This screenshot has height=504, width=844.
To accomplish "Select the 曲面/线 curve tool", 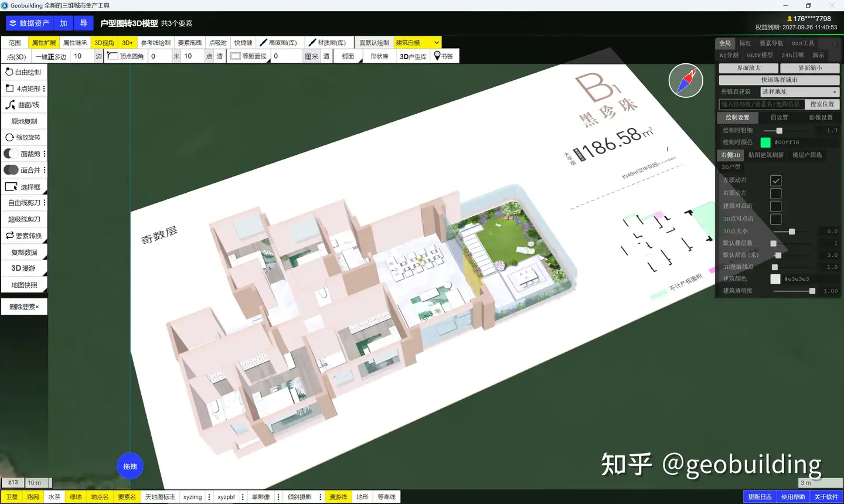I will click(x=24, y=105).
